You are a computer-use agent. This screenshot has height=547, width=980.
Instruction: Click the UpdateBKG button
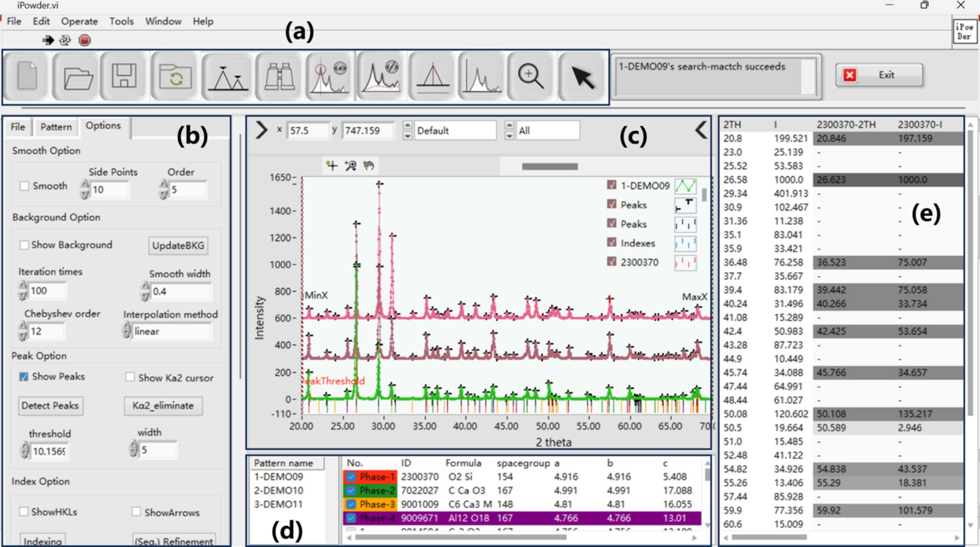coord(178,246)
